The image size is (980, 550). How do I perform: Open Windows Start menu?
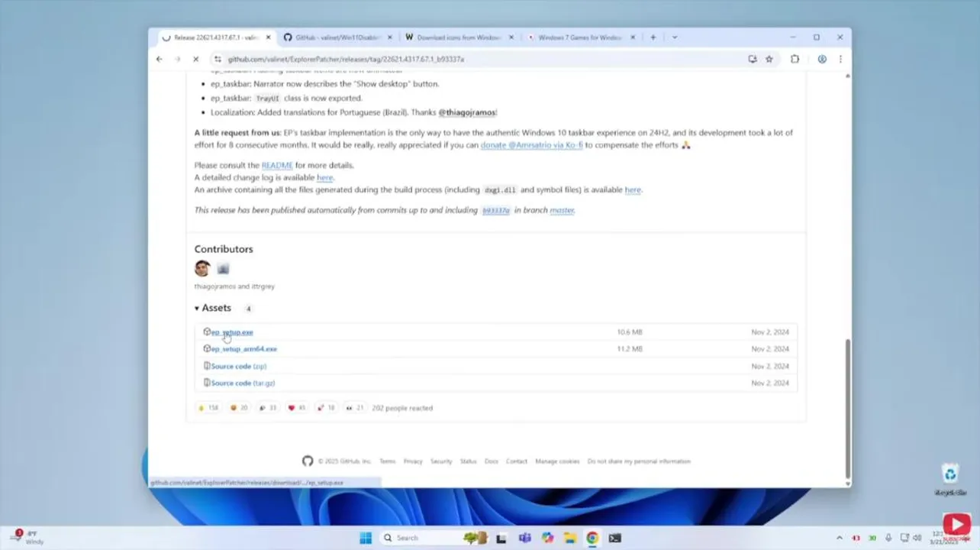pos(366,538)
